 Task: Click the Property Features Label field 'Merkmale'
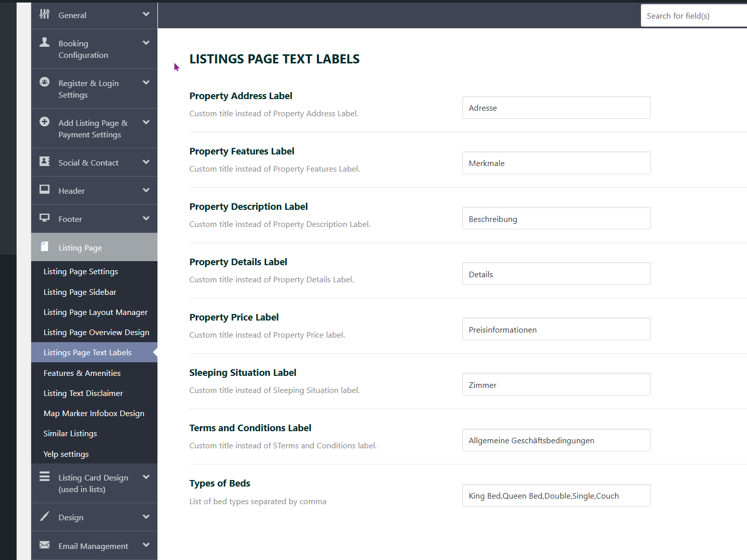pyautogui.click(x=556, y=163)
